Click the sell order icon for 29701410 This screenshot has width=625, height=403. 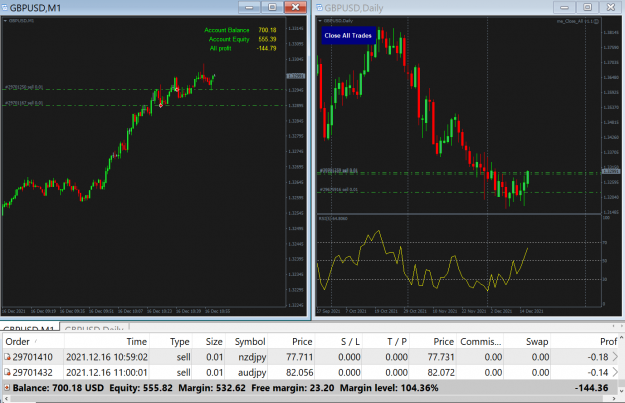point(7,357)
